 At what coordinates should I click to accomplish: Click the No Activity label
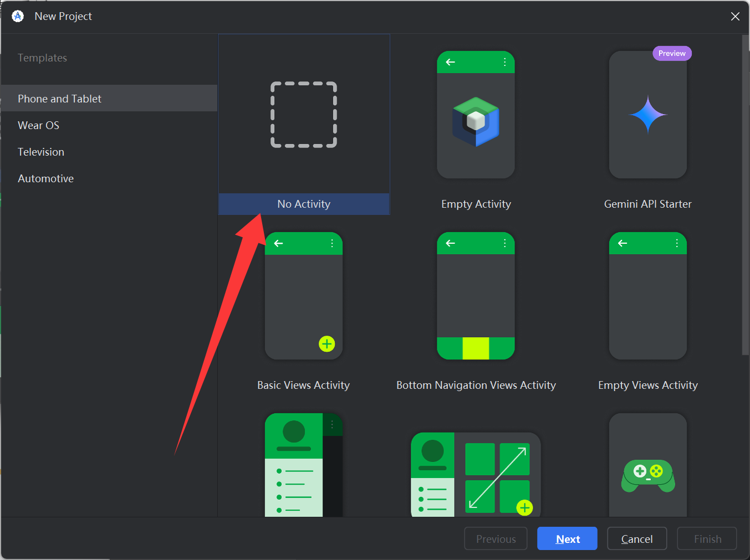[x=304, y=204]
